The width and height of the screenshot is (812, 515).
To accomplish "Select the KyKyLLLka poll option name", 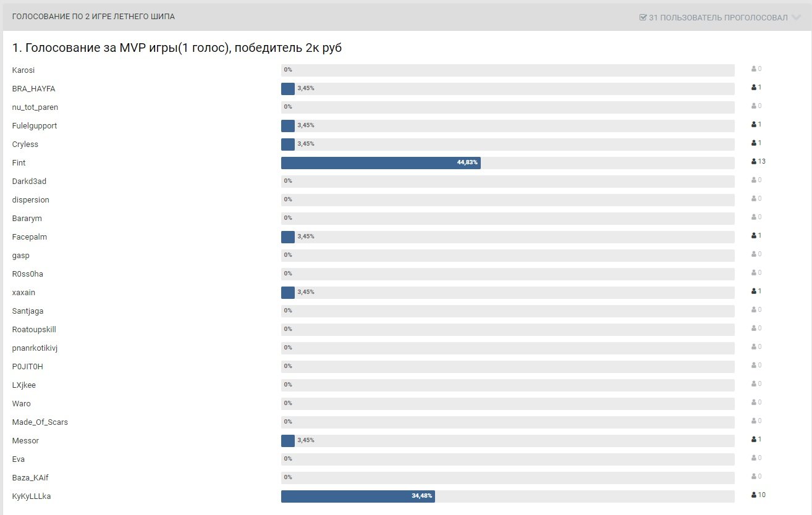I will (x=32, y=496).
